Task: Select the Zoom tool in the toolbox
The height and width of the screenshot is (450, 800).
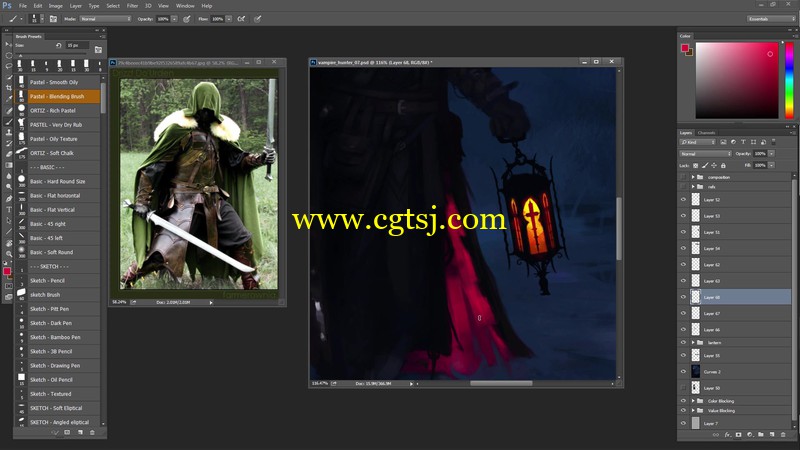Action: (x=8, y=254)
